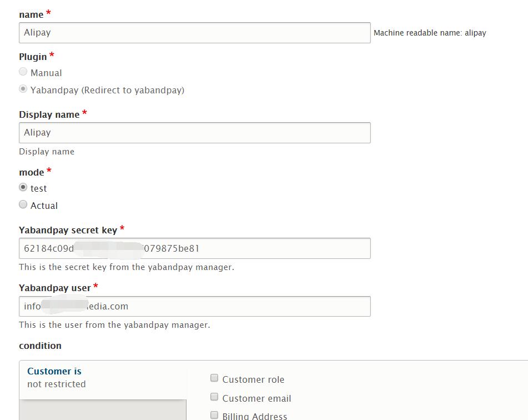
Task: Click the name input field containing Alipay
Action: coord(194,33)
